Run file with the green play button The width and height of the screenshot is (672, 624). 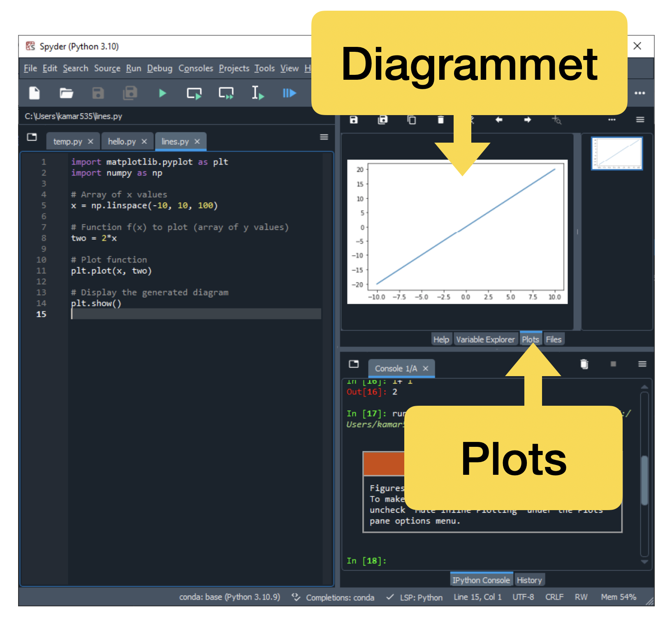pyautogui.click(x=162, y=93)
